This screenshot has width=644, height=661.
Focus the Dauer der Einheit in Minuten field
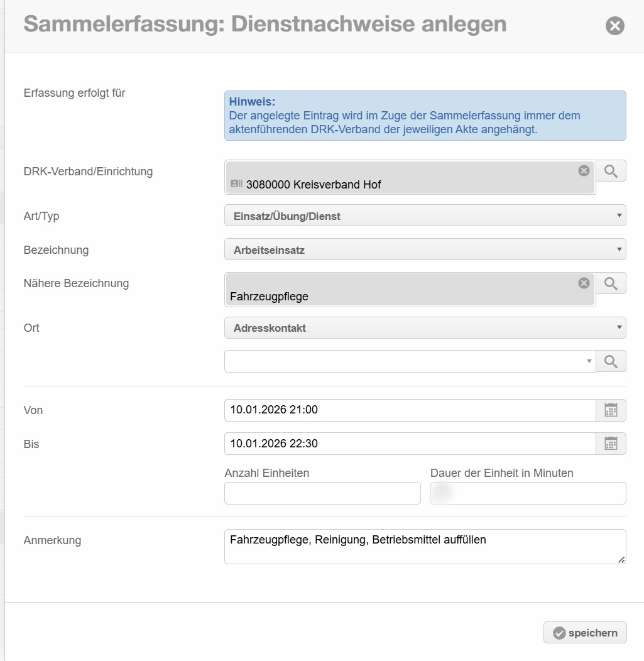[528, 493]
